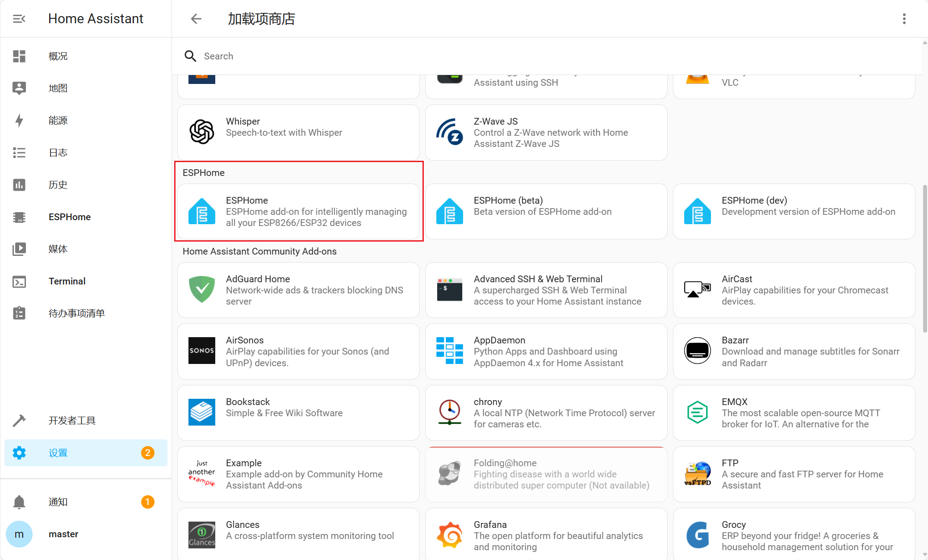Click the page vertical scrollbar
Screen dimensions: 928x560
point(924,259)
